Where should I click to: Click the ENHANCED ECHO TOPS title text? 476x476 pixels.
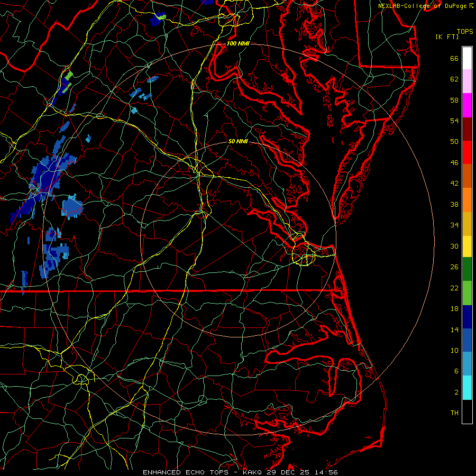186,472
